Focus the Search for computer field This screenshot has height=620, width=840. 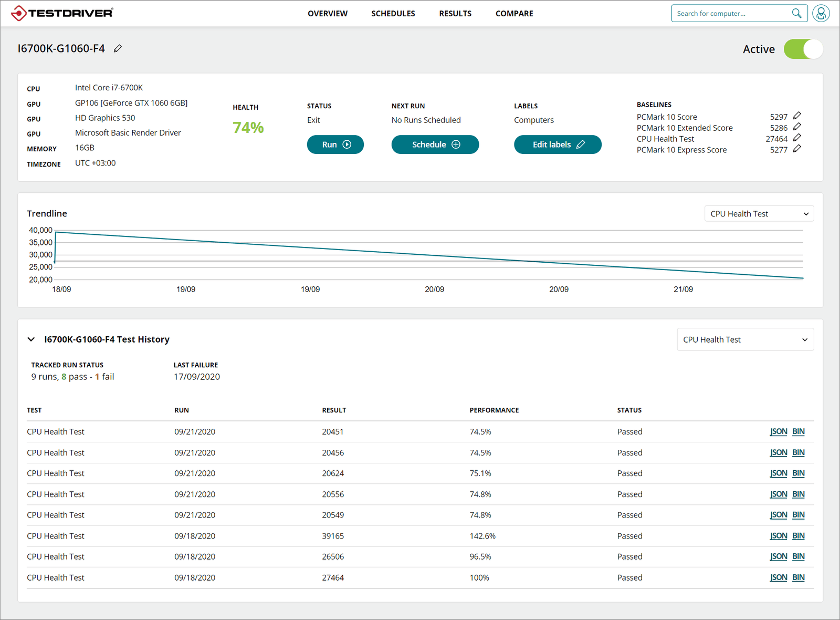tap(731, 13)
